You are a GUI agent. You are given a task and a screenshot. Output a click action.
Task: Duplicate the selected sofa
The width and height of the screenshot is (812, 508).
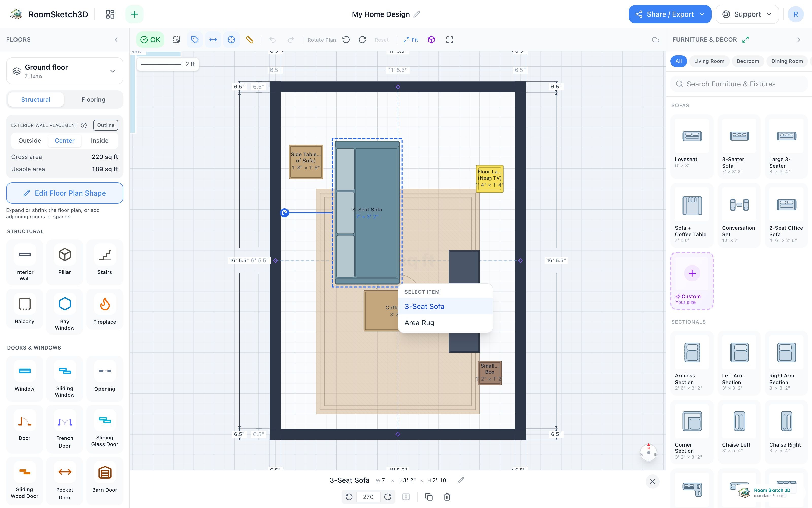coord(429,497)
